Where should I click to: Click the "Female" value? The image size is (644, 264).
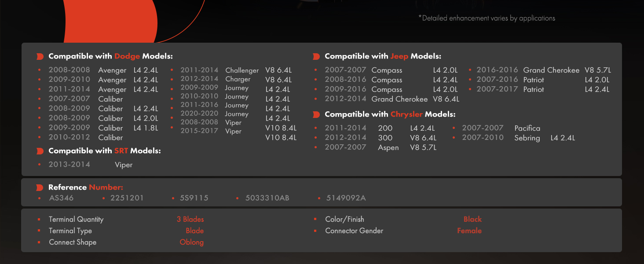pyautogui.click(x=469, y=231)
